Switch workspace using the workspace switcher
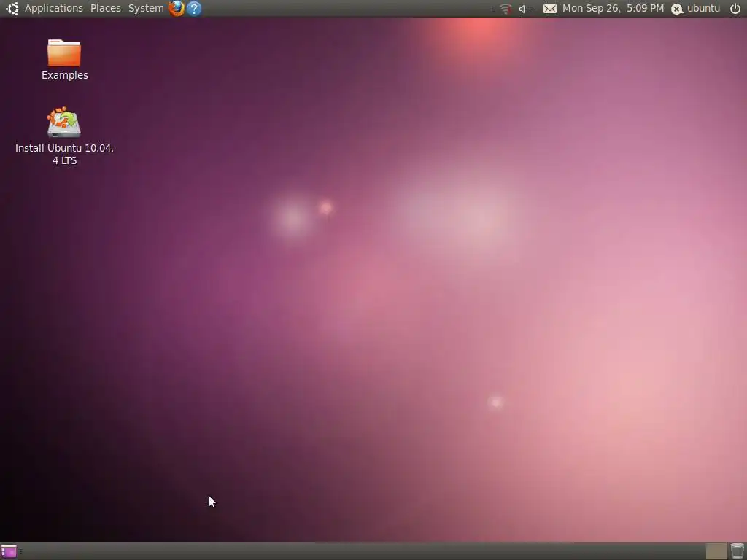Viewport: 747px width, 560px height. coord(716,551)
